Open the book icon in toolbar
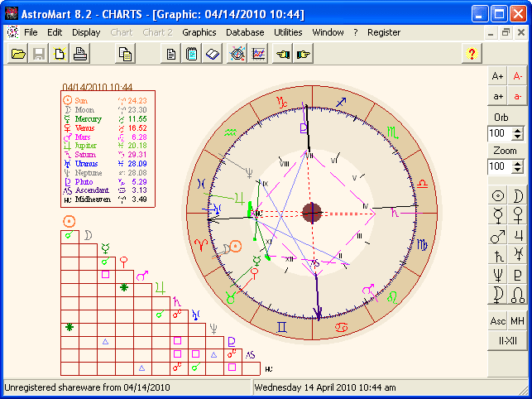Image resolution: width=532 pixels, height=399 pixels. pyautogui.click(x=213, y=54)
